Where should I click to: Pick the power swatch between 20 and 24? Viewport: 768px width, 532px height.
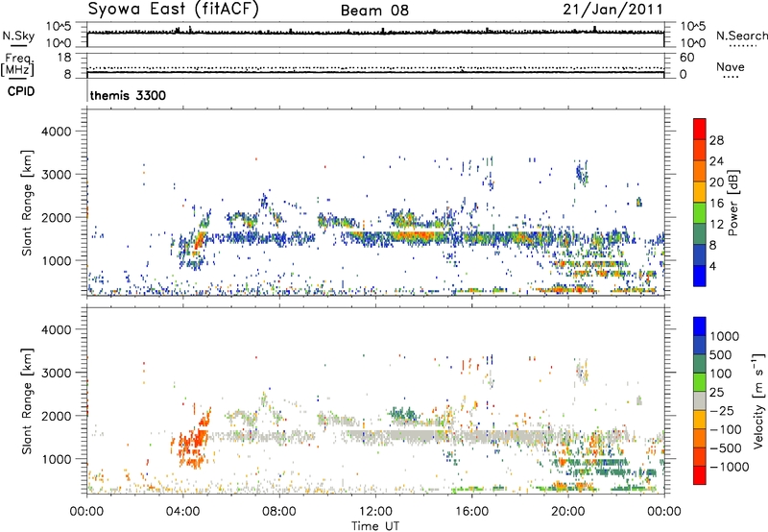click(x=700, y=171)
